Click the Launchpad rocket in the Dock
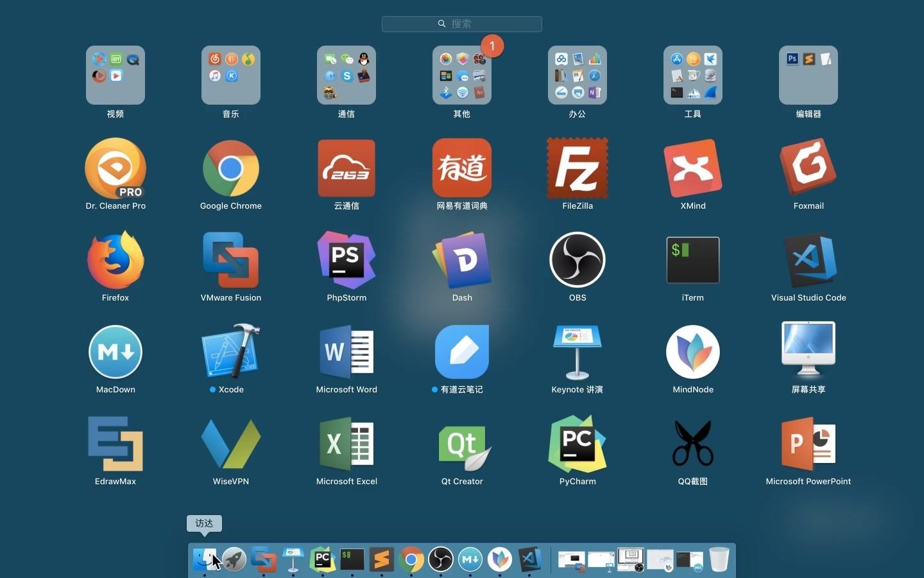Screen dimensions: 924x578 [234, 559]
